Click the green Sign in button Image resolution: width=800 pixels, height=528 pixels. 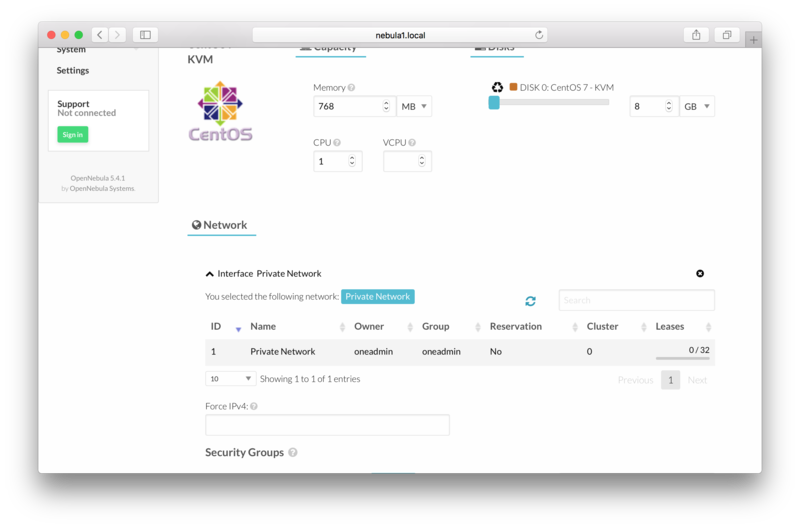pos(72,134)
